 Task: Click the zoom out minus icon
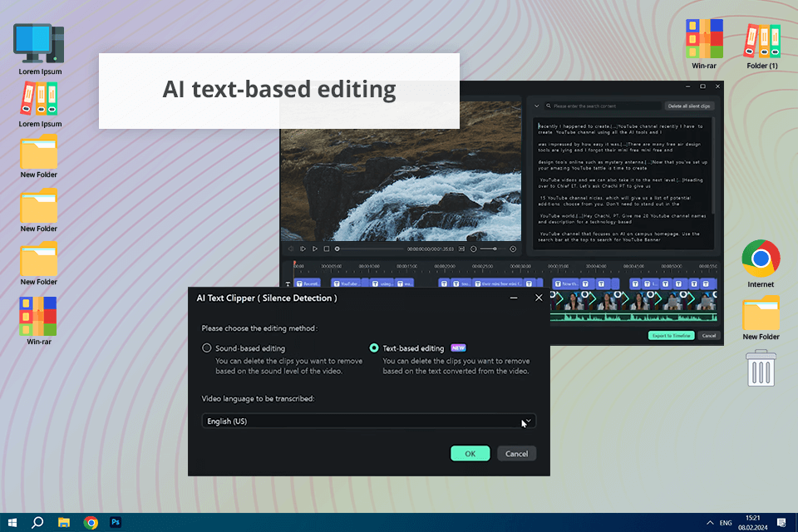tap(474, 249)
